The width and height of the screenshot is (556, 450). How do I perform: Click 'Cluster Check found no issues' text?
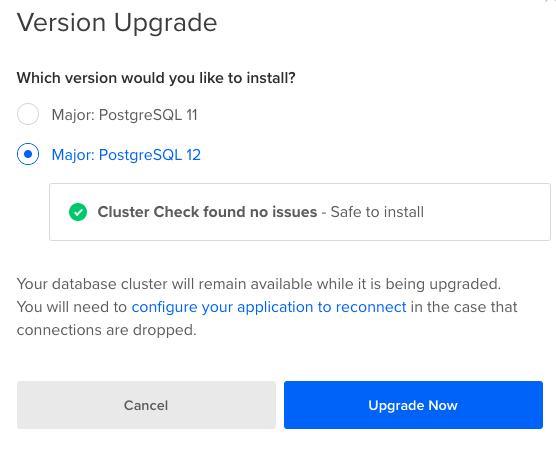[x=207, y=212]
